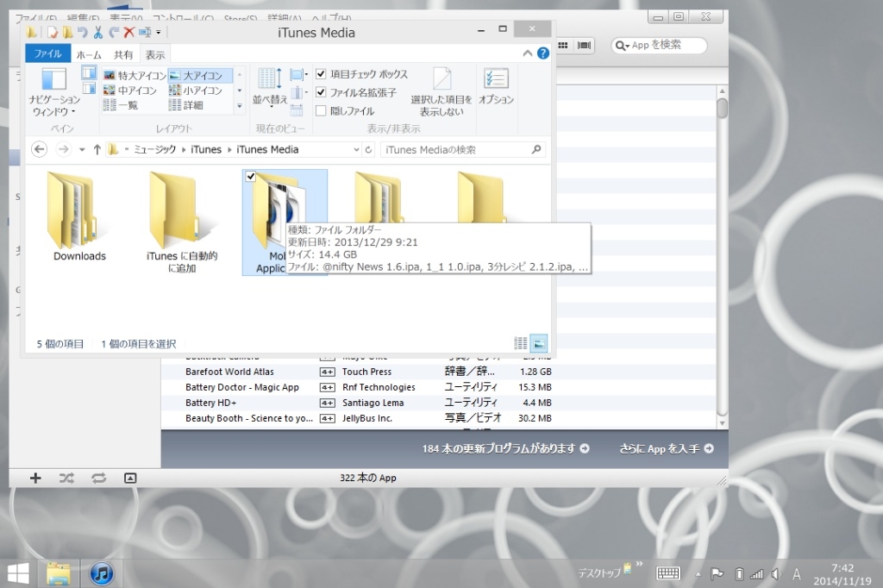
Task: Click Redo in quick access toolbar
Action: pyautogui.click(x=114, y=33)
